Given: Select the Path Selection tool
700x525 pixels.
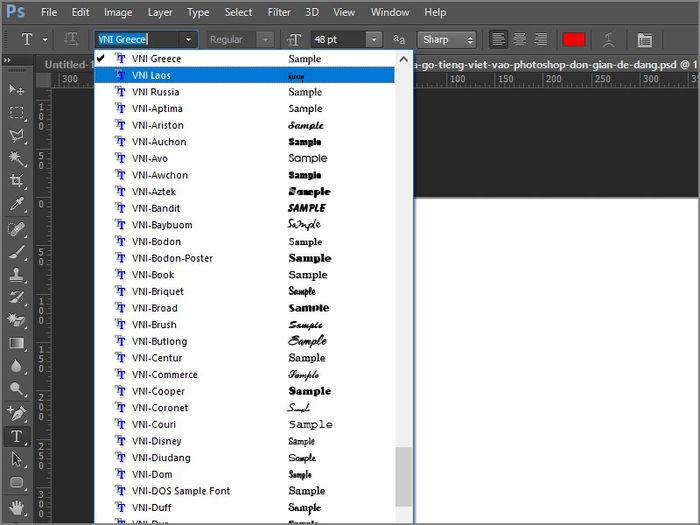Looking at the screenshot, I should [17, 459].
